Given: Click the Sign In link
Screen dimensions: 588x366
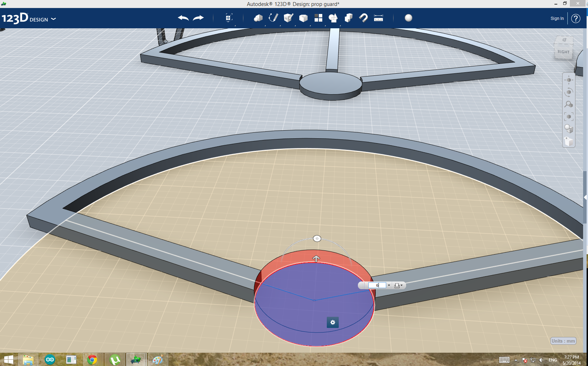Looking at the screenshot, I should [x=557, y=19].
